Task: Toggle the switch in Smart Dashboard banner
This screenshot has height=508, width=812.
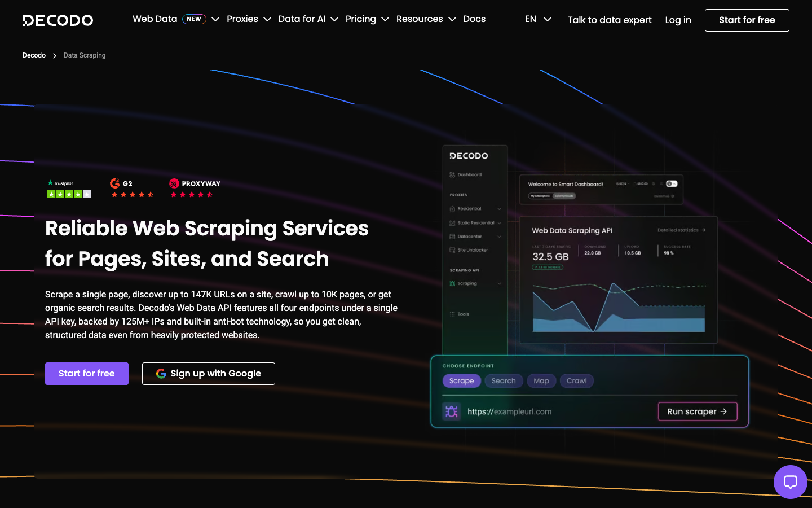Action: click(x=671, y=183)
